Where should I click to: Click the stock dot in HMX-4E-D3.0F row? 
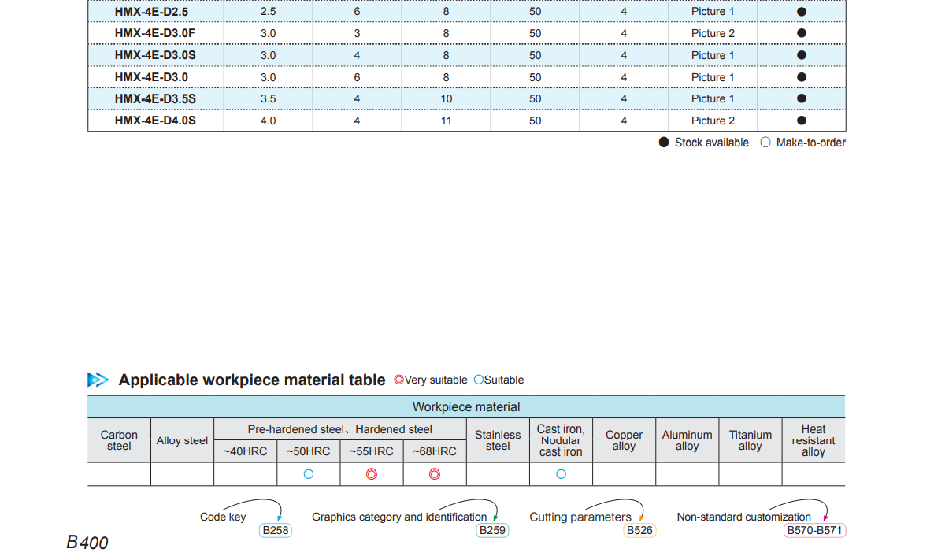[802, 33]
